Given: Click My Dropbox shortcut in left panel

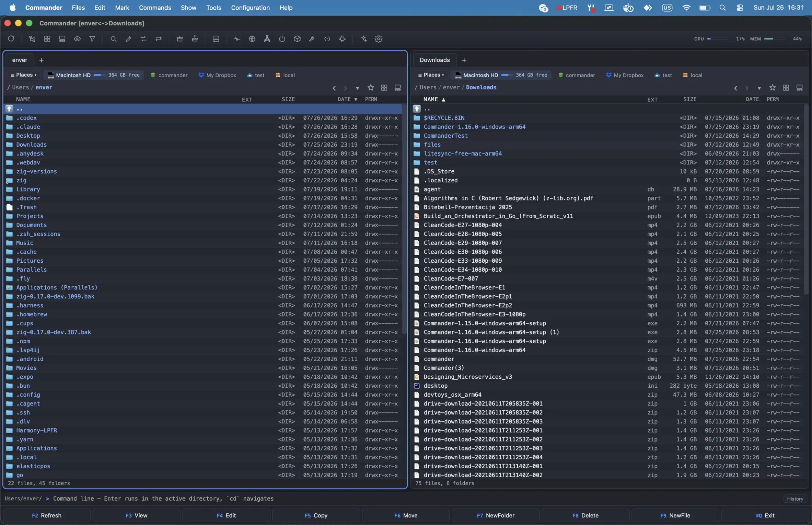Looking at the screenshot, I should pos(217,75).
